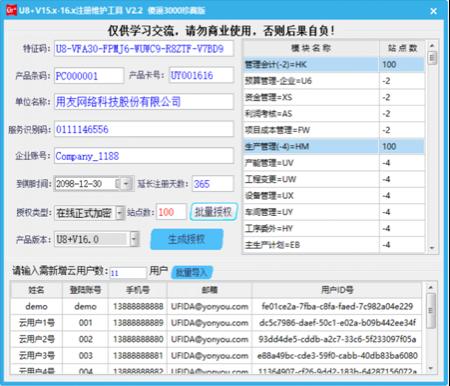Screen dimensions: 450x386
Task: Edit the 延长注册天数 field showing 365
Action: (x=213, y=184)
